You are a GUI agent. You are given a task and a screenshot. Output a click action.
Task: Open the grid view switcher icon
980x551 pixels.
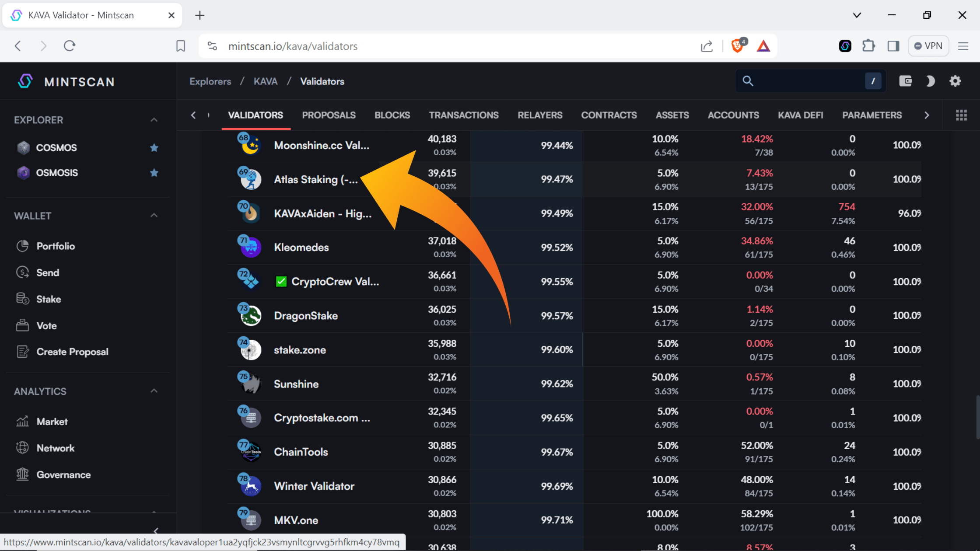pos(961,115)
